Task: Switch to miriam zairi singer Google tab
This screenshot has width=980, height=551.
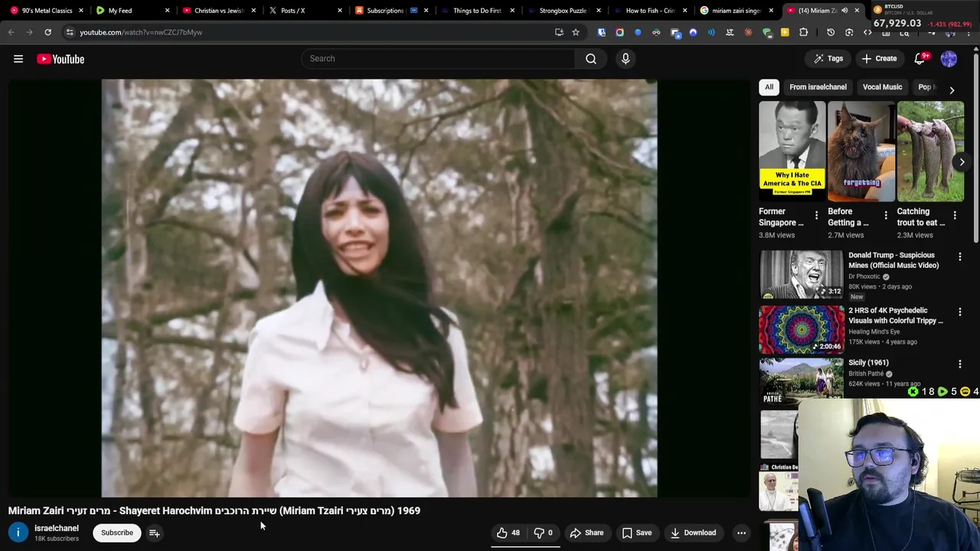Action: pyautogui.click(x=736, y=11)
